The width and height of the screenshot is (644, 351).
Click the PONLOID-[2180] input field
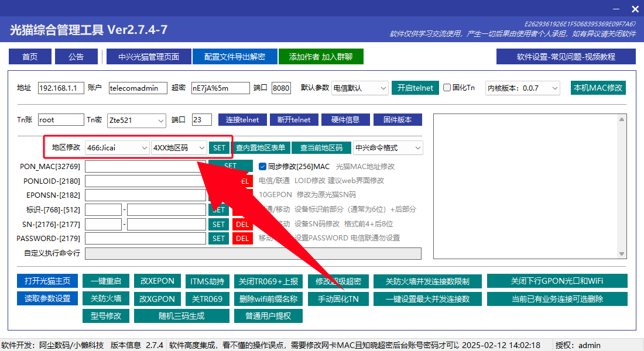145,181
